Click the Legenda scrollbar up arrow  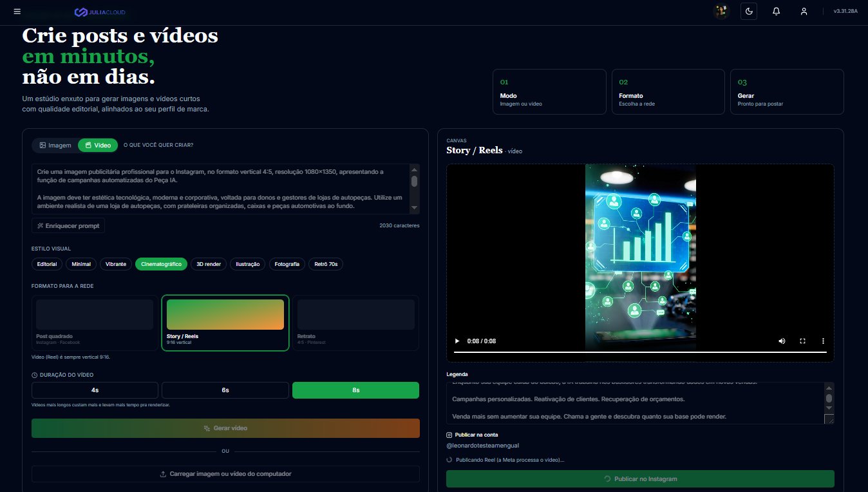point(829,387)
